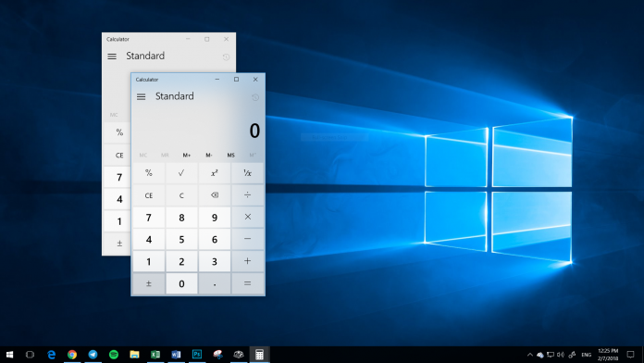644x363 pixels.
Task: Click the plus key
Action: click(247, 261)
